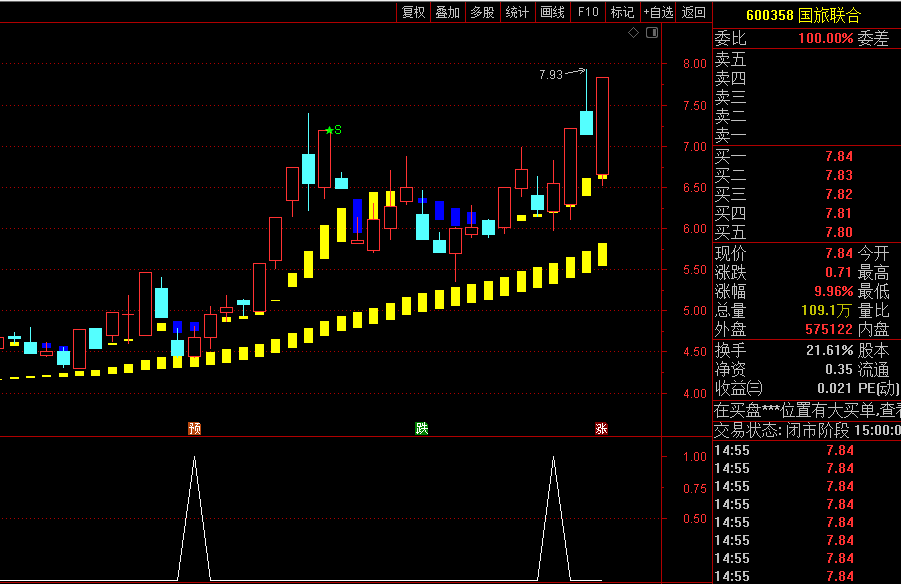Screen dimensions: 901x584
Task: Click the 标记 mark button
Action: (622, 12)
